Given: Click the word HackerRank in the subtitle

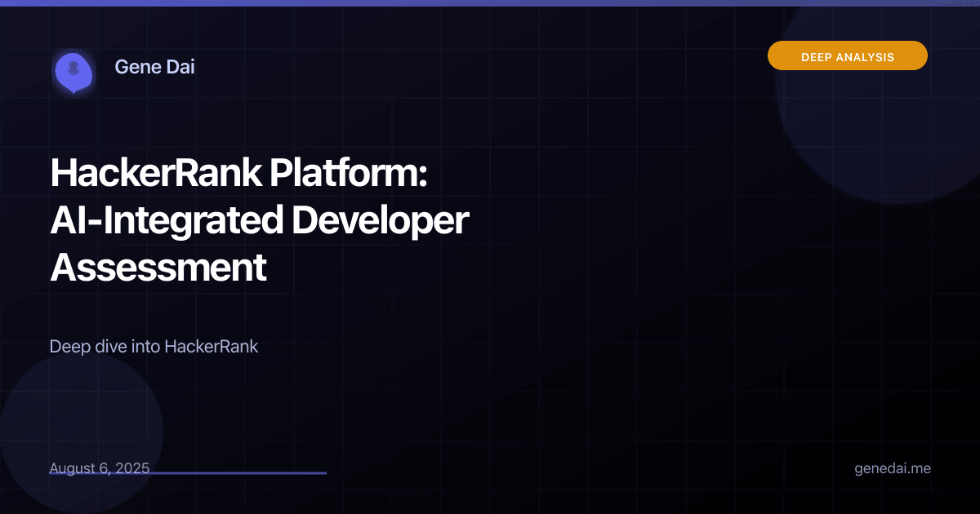Looking at the screenshot, I should [212, 346].
